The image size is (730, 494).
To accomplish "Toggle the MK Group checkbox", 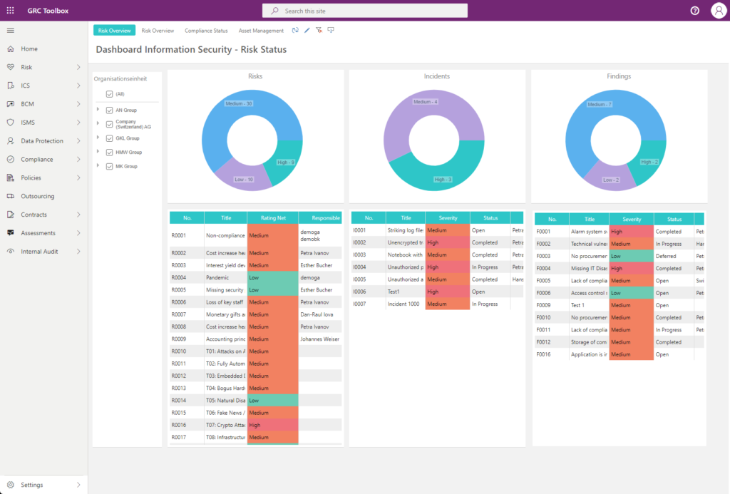I will point(109,166).
